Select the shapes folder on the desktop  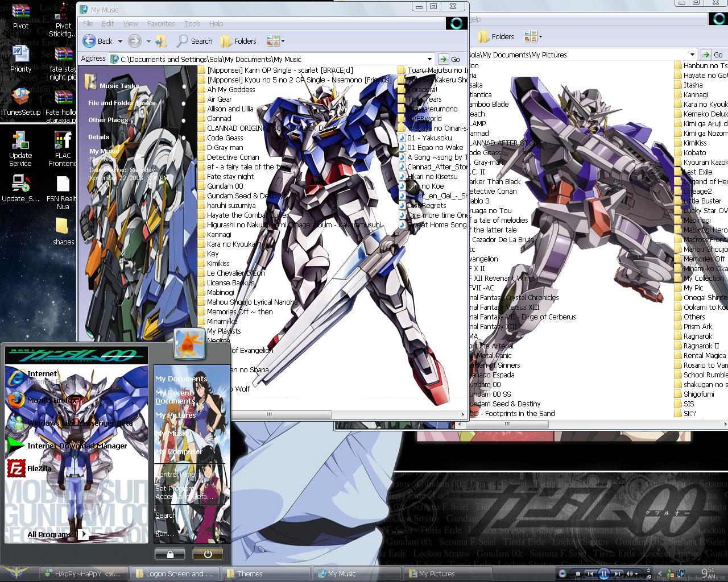pyautogui.click(x=63, y=232)
